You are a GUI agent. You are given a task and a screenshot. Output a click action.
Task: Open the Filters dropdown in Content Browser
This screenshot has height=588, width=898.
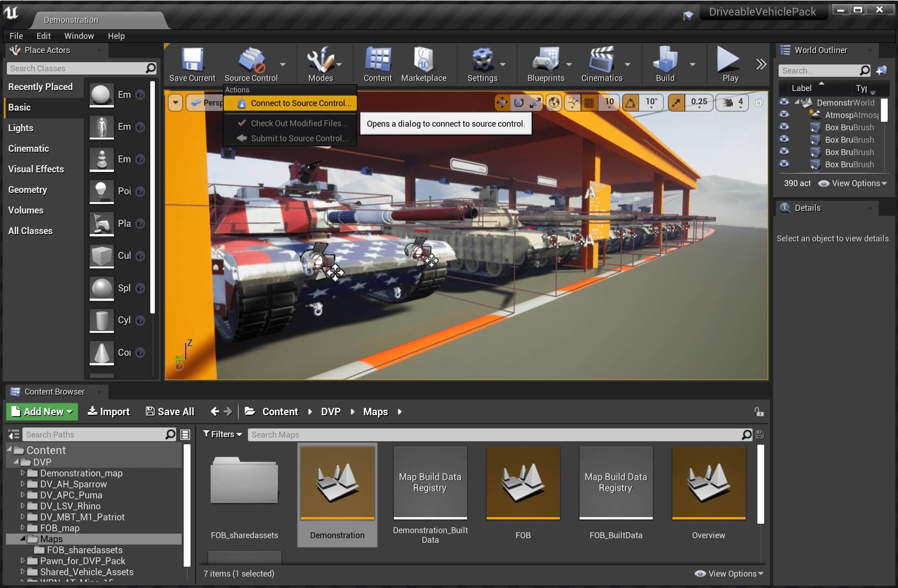pos(222,434)
